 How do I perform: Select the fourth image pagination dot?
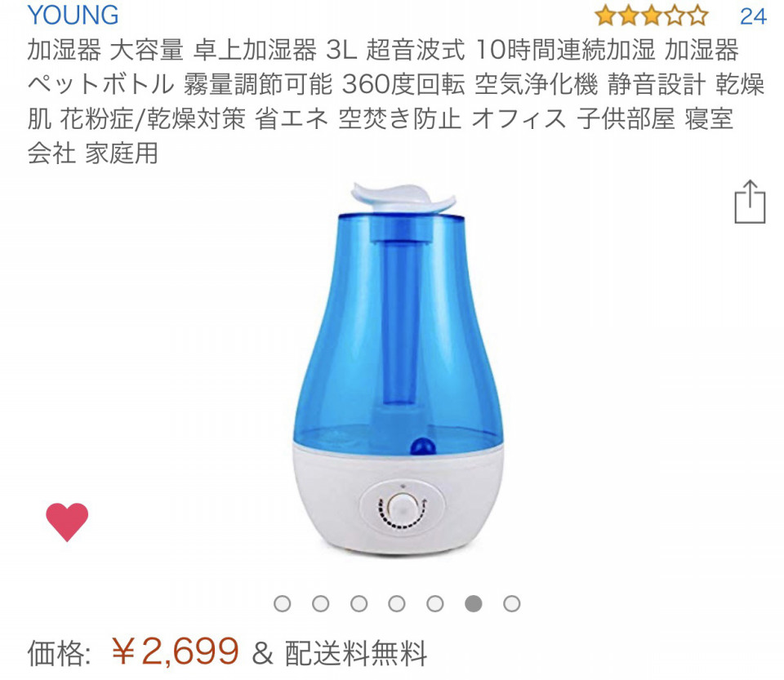click(x=397, y=603)
